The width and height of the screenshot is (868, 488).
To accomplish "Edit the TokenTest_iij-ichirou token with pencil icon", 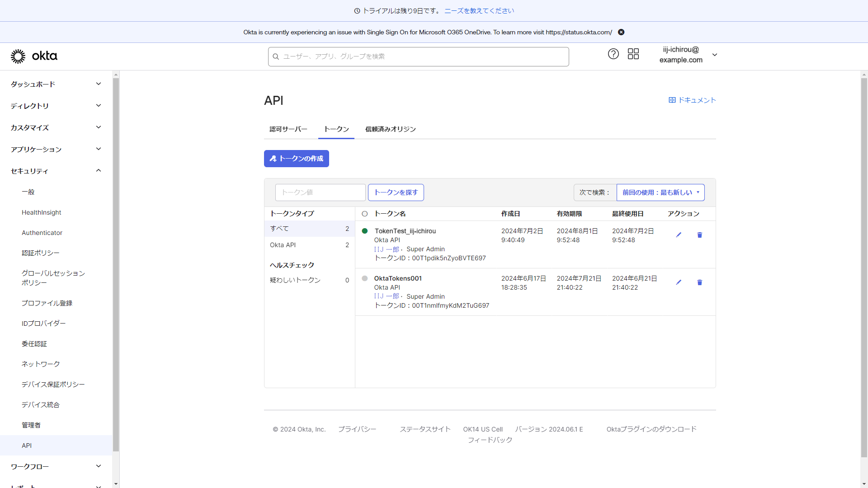I will click(679, 235).
